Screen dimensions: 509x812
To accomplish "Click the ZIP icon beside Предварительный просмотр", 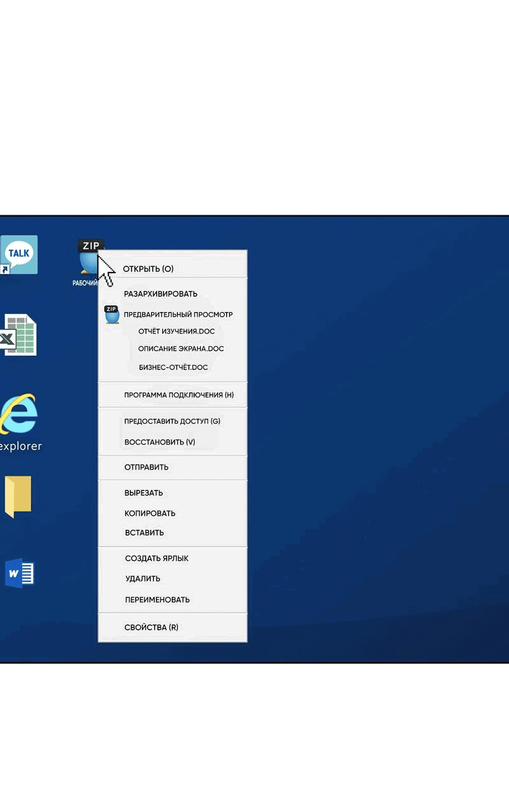I will [x=112, y=315].
